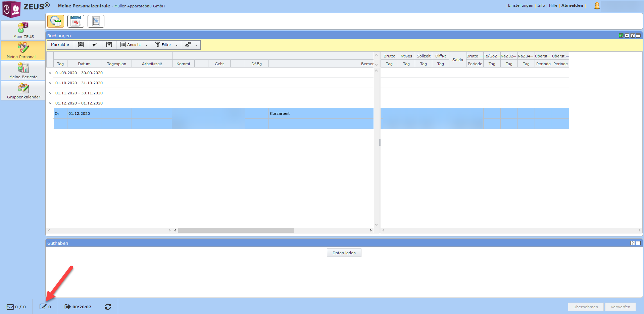Collapse the 01.12.2020 - 01.12.2020 period
This screenshot has width=644, height=314.
tap(50, 103)
